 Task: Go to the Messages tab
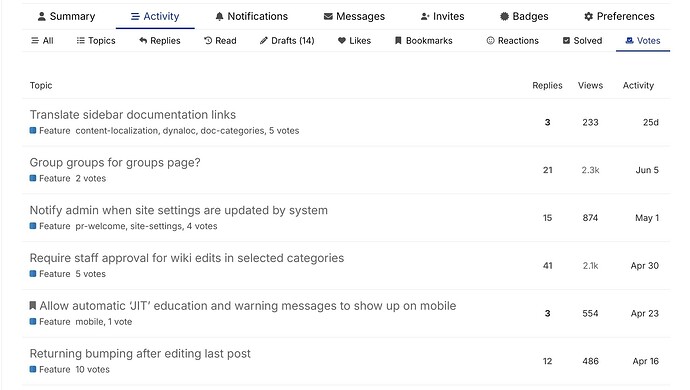(x=354, y=16)
